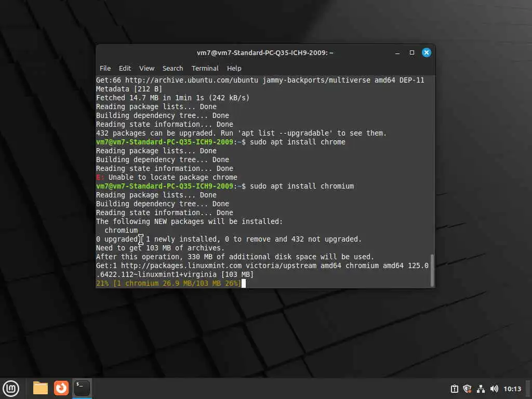The height and width of the screenshot is (399, 532).
Task: Click the show desktop strip at panel edge
Action: [x=528, y=389]
